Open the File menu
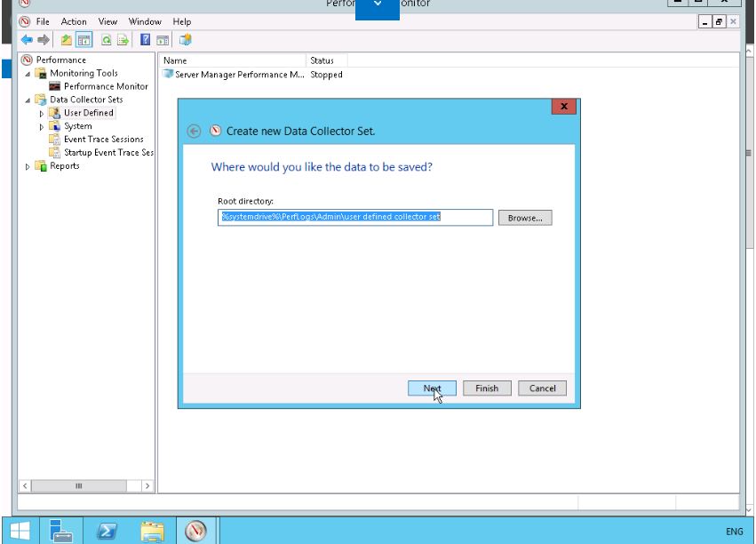 pos(43,21)
